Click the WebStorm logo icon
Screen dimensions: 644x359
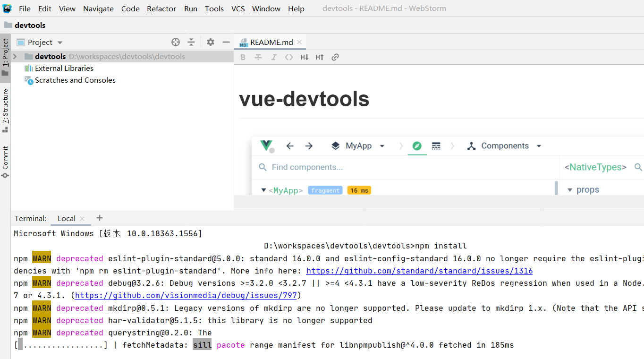[x=7, y=9]
